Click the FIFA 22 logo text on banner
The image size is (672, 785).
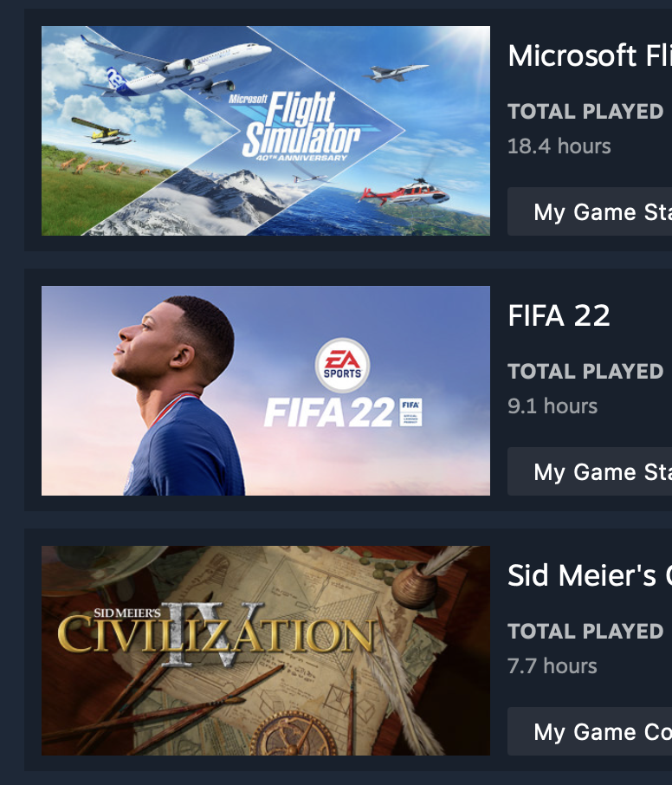329,412
